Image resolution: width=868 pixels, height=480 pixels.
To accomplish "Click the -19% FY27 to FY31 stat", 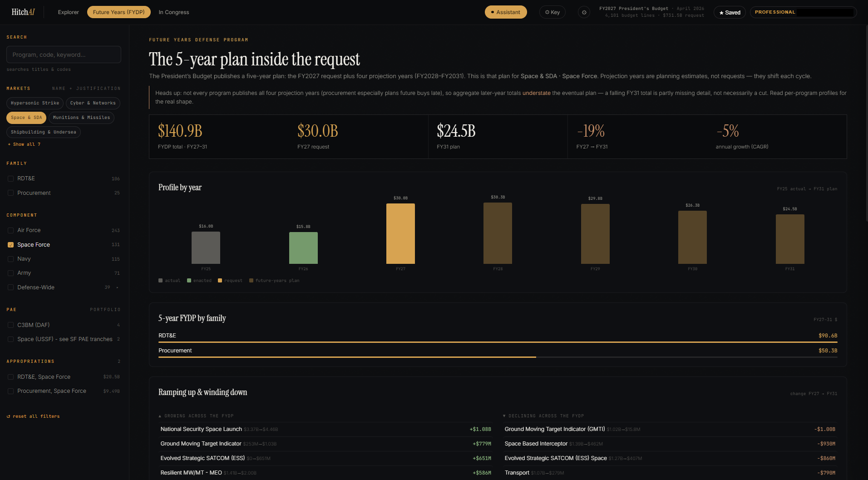I will point(637,137).
